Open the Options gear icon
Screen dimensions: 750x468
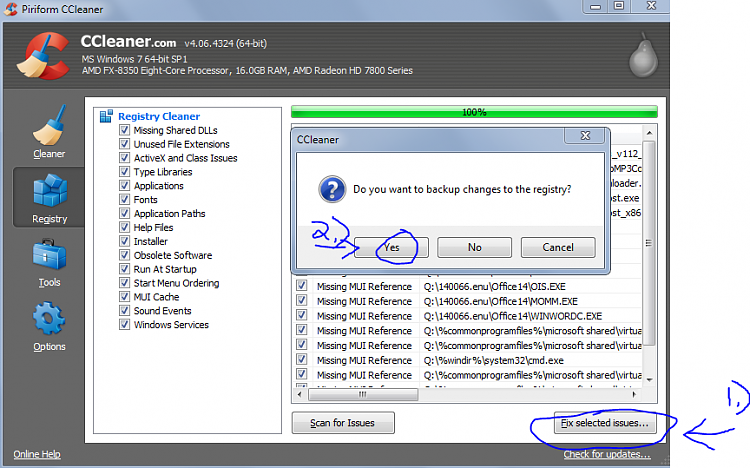coord(49,318)
